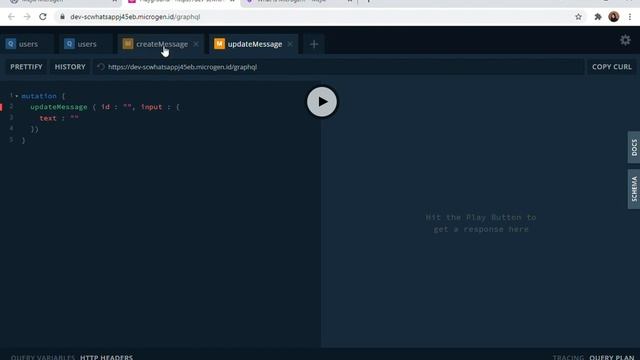The height and width of the screenshot is (360, 640).
Task: Close the updateMessage tab
Action: pyautogui.click(x=290, y=44)
